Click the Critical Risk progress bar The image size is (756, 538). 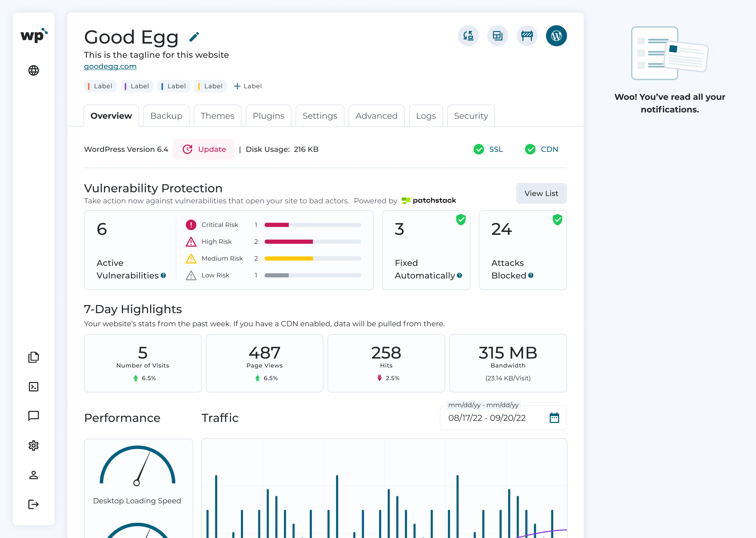[x=312, y=225]
